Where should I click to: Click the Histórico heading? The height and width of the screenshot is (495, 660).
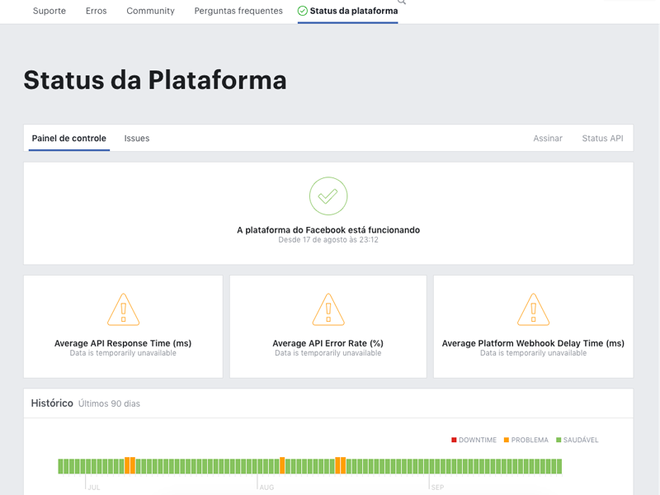tap(52, 403)
